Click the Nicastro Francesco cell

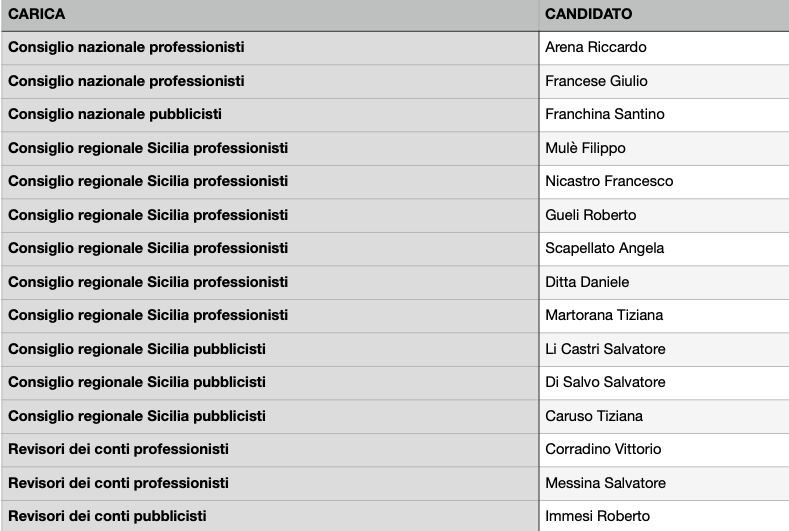point(609,181)
